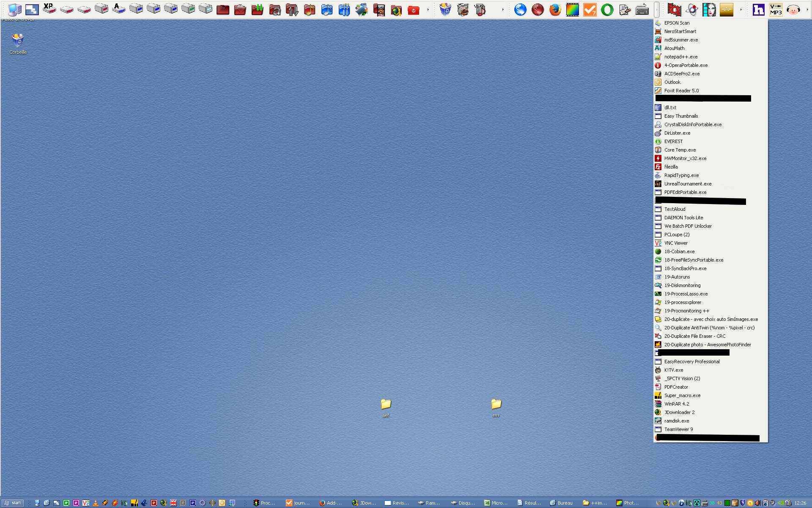This screenshot has height=508, width=812.
Task: Click the system tray clock 12:26
Action: click(x=800, y=503)
